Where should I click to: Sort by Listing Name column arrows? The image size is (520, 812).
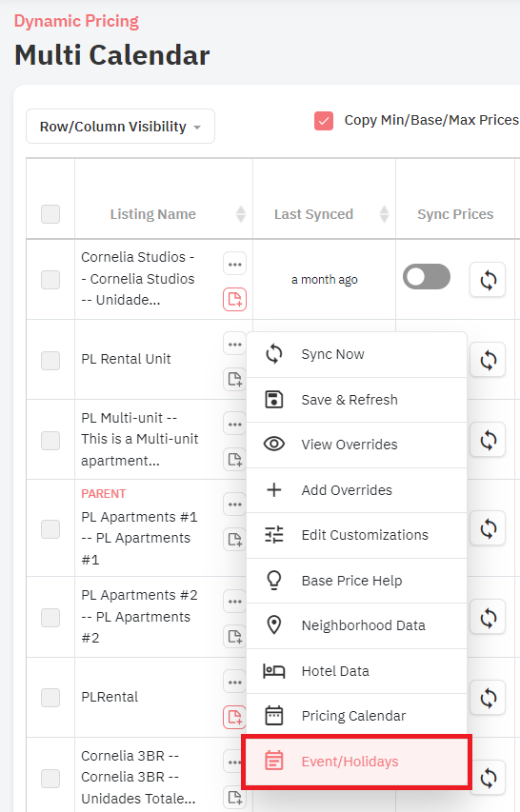tap(241, 214)
